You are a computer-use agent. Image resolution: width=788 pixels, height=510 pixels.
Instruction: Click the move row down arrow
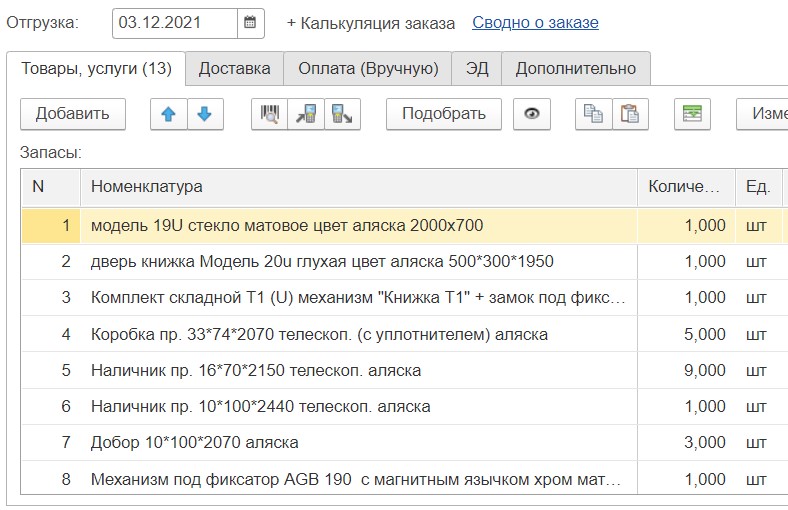(204, 114)
